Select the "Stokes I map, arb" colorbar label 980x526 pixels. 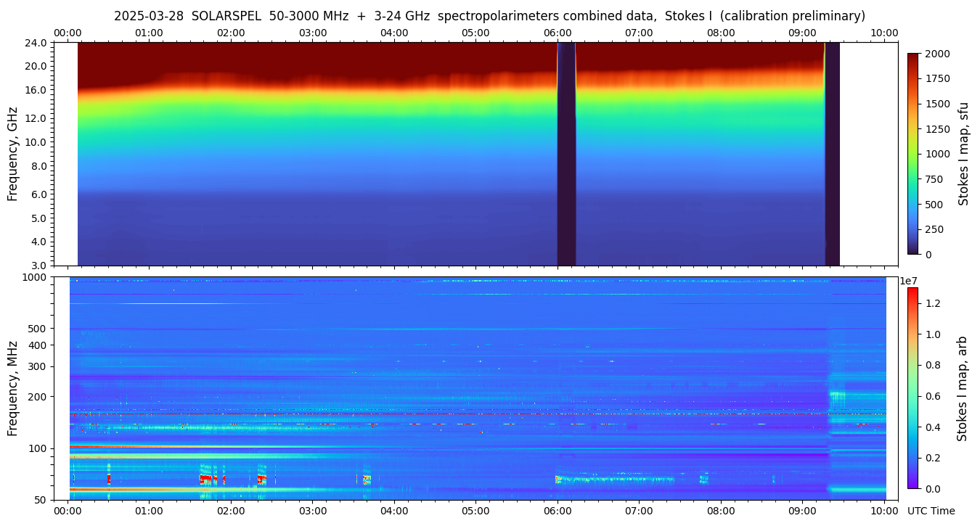click(x=962, y=388)
